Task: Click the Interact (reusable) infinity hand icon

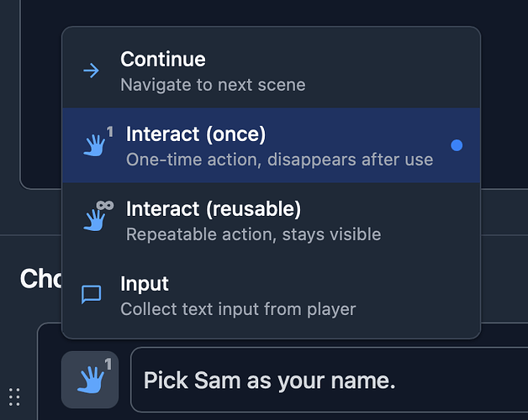Action: click(x=96, y=219)
